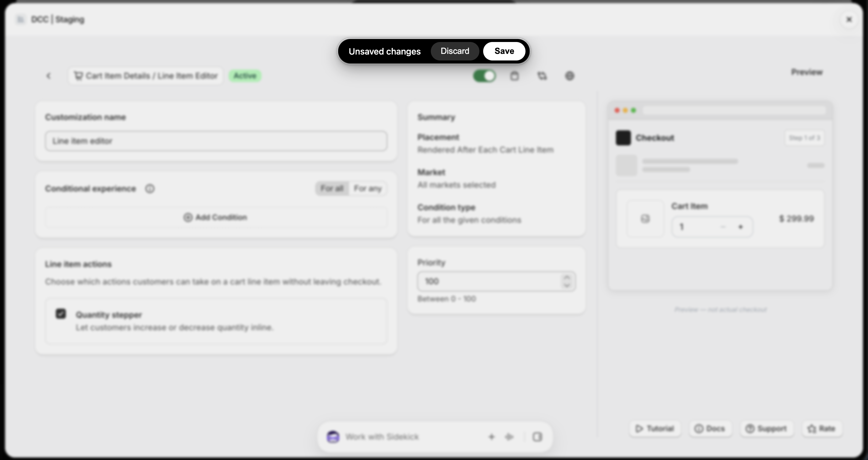
Task: Click the DCC Staging app icon
Action: [21, 19]
